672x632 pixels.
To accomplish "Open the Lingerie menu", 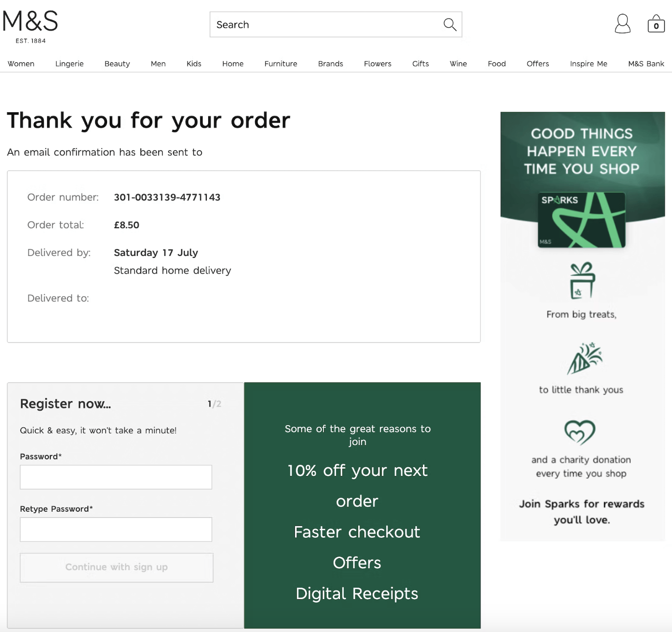I will [x=69, y=64].
